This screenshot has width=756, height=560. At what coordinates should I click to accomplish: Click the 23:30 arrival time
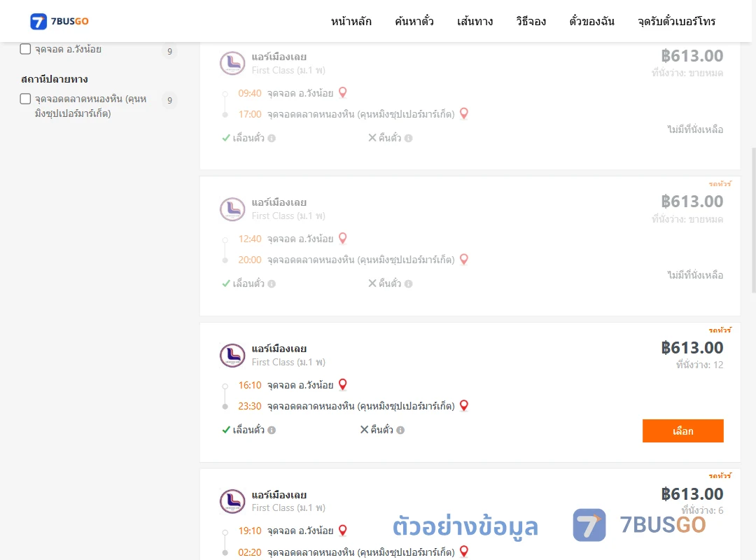click(250, 407)
